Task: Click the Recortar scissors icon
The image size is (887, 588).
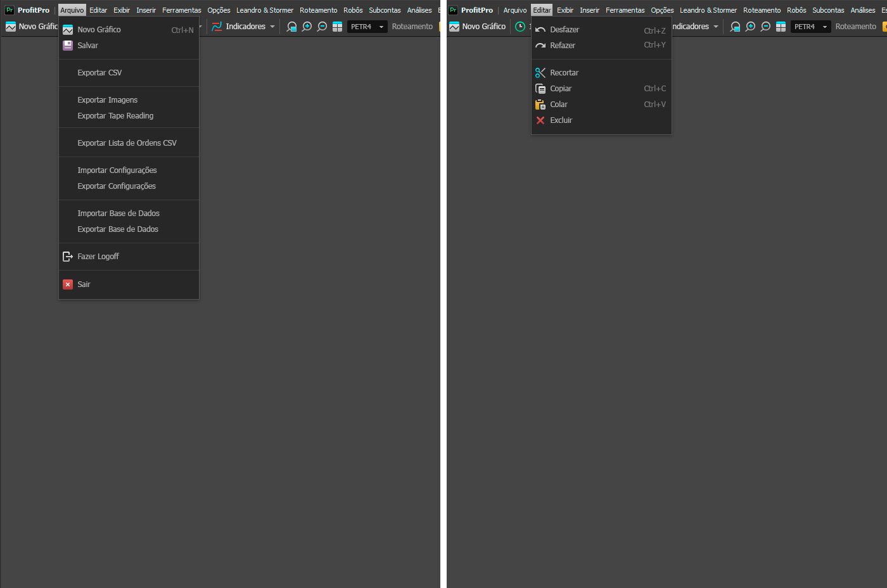Action: click(540, 73)
